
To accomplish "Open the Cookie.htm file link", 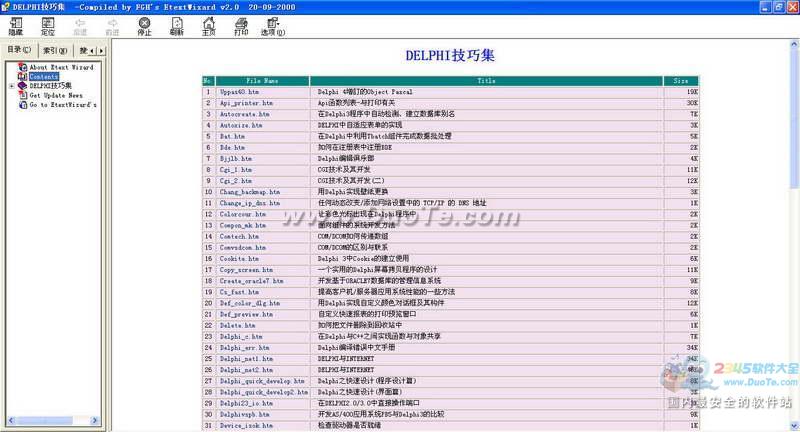I will coord(239,259).
